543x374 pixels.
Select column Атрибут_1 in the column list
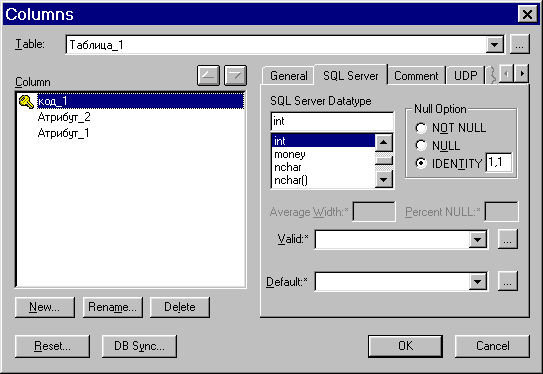(x=63, y=133)
